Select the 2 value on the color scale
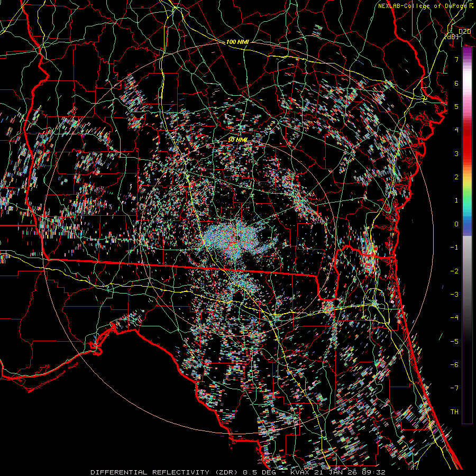The width and height of the screenshot is (476, 476). pos(456,177)
